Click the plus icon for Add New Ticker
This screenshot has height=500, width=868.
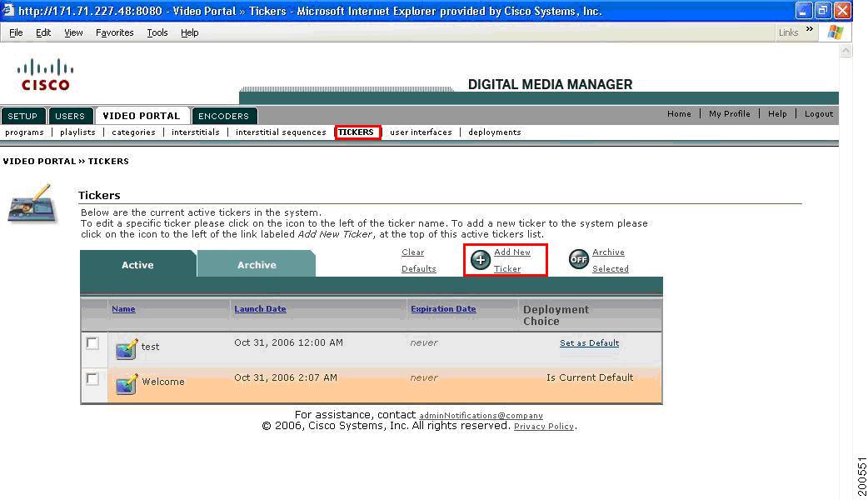click(x=480, y=260)
